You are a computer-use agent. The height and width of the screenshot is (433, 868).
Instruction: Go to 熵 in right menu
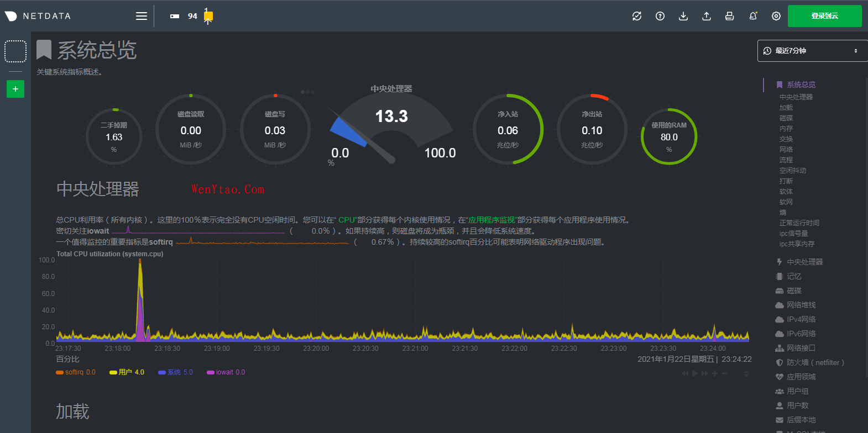pyautogui.click(x=783, y=213)
